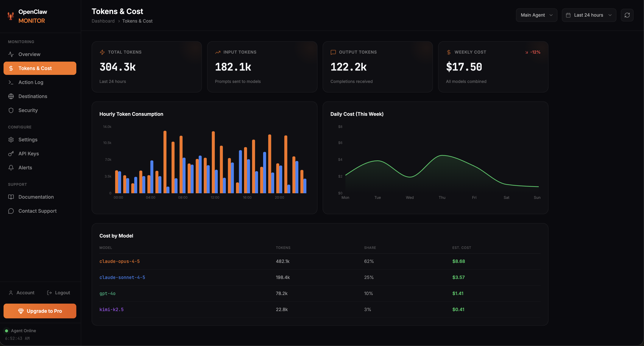This screenshot has width=644, height=346.
Task: Click the Security shield icon
Action: (11, 110)
